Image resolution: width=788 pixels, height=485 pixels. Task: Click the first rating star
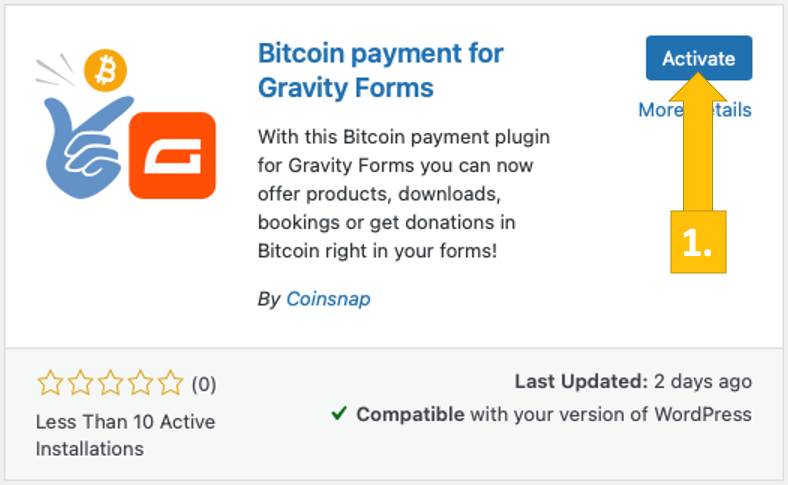(x=50, y=383)
